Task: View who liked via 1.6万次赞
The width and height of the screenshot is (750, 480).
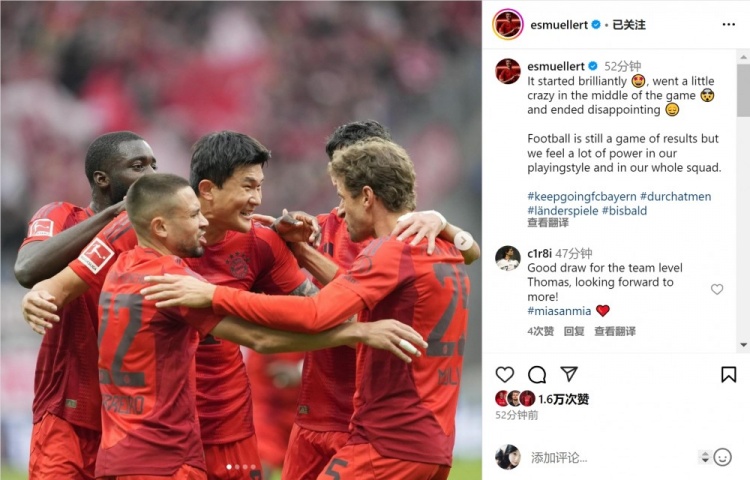Action: click(x=563, y=399)
